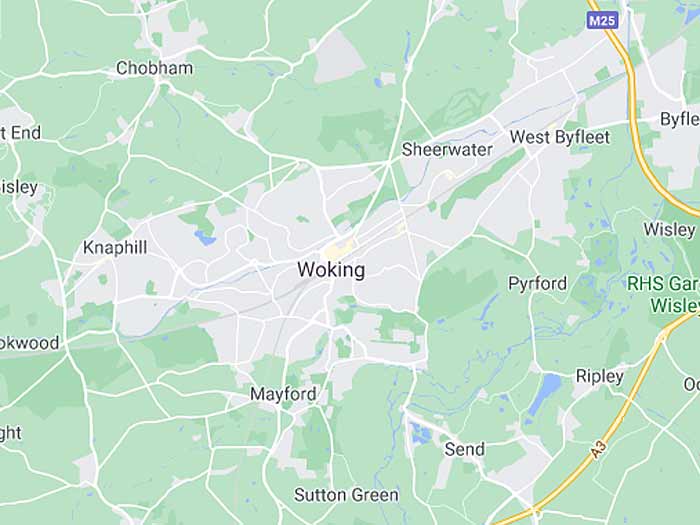700x525 pixels.
Task: Click the Send village label
Action: 464,449
